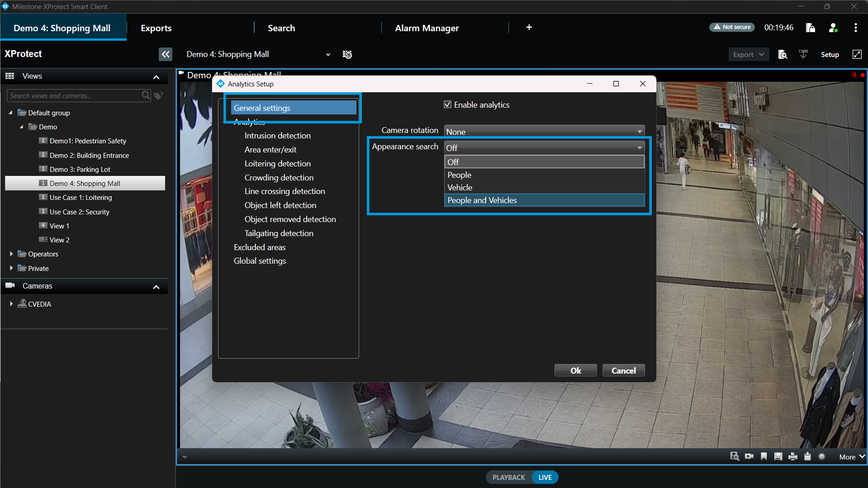Switch to PLAYBACK mode

click(508, 477)
